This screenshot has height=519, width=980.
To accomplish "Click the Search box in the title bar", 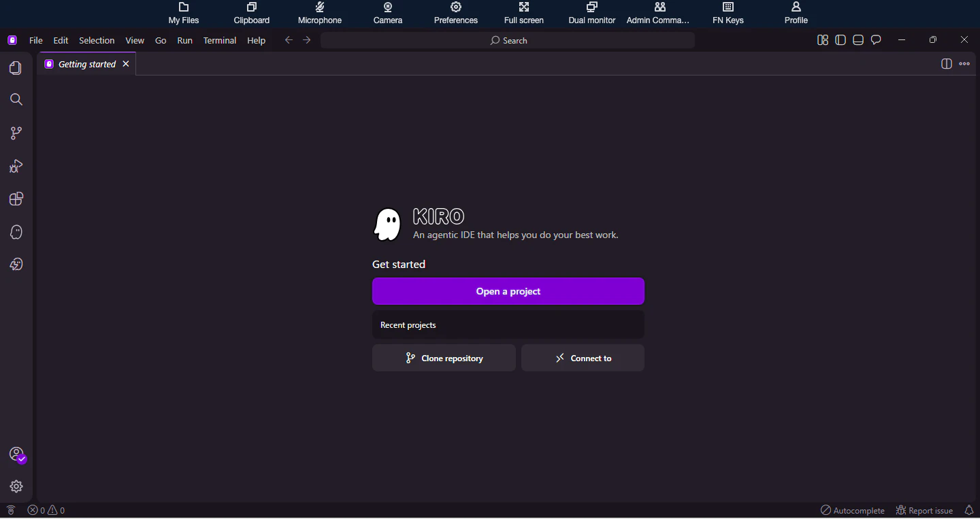I will 508,40.
